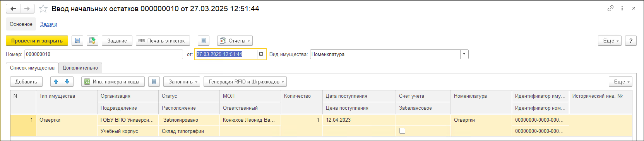Open the Отчеты dropdown menu
Screen dimensions: 644x141
point(235,41)
